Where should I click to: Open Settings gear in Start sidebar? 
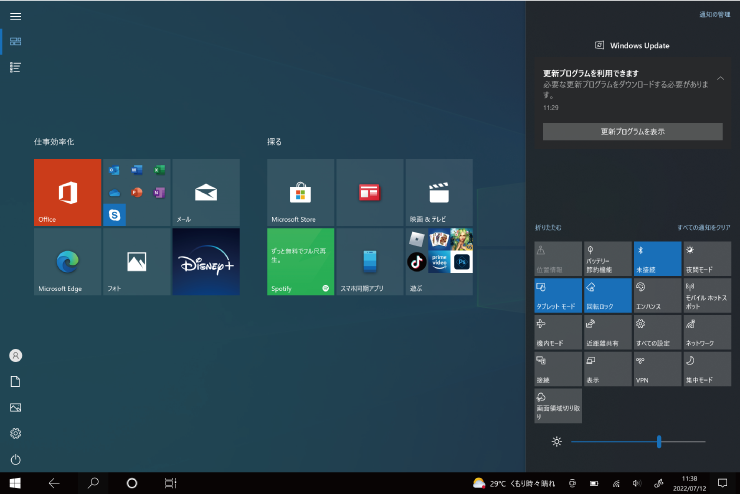(16, 434)
